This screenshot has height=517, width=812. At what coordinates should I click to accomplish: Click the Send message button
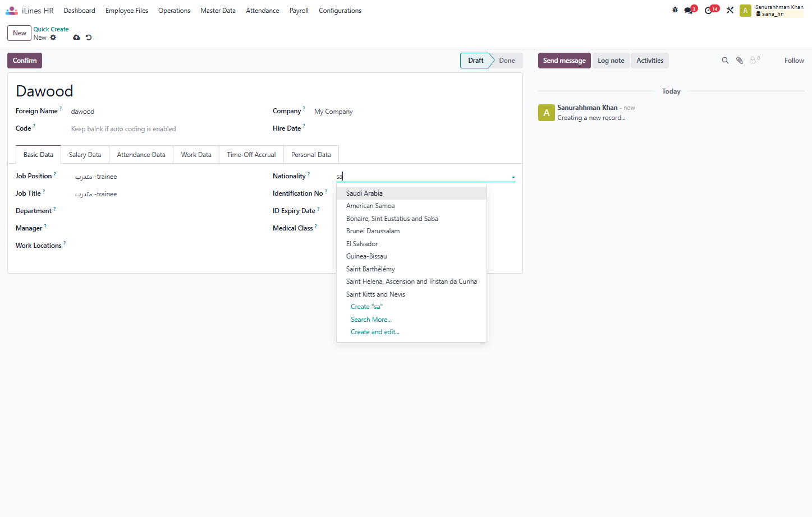(x=564, y=61)
